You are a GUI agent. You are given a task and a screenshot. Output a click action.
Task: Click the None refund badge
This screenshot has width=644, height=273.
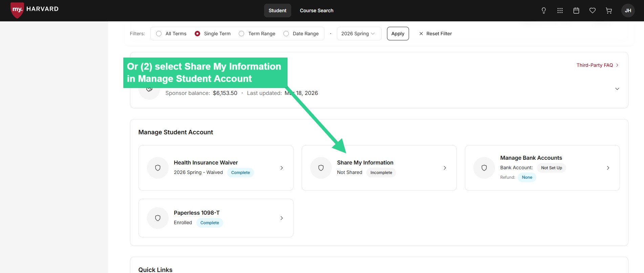point(527,177)
